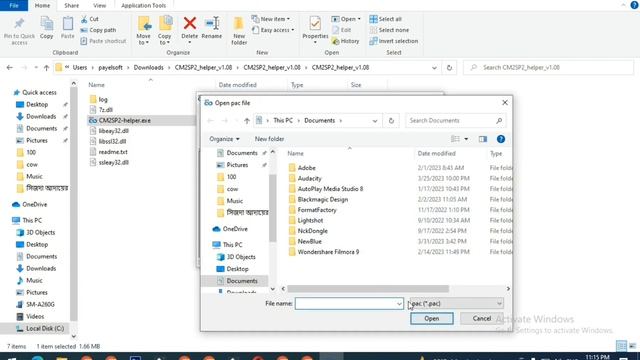Select CM2SP2-helper.exe file

125,120
